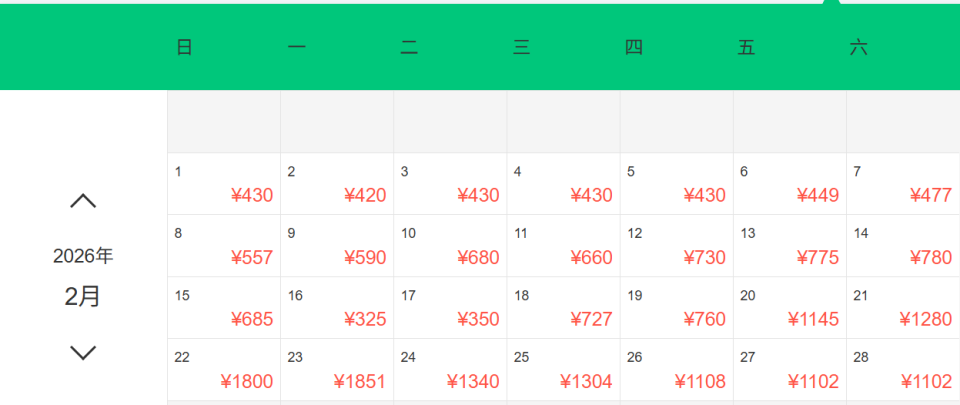The width and height of the screenshot is (960, 405).
Task: Select February 19 at ¥760
Action: (x=676, y=308)
